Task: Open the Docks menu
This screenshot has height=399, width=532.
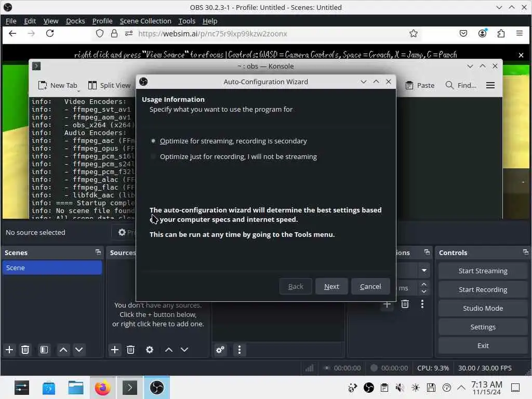Action: 75,21
